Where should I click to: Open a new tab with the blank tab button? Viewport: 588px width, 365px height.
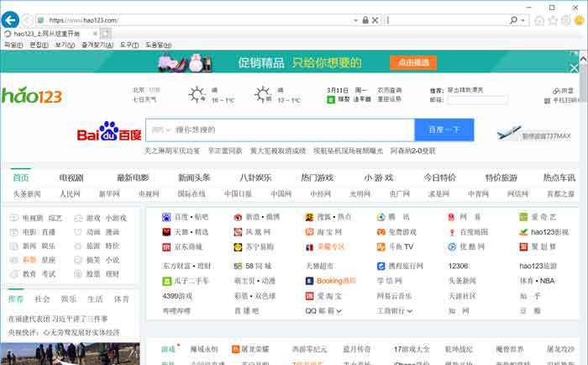coord(106,34)
